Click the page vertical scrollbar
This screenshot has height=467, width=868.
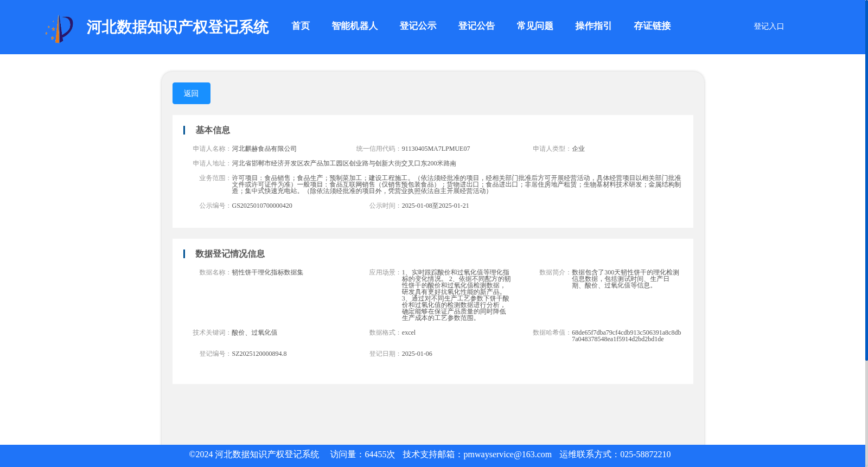pyautogui.click(x=866, y=180)
